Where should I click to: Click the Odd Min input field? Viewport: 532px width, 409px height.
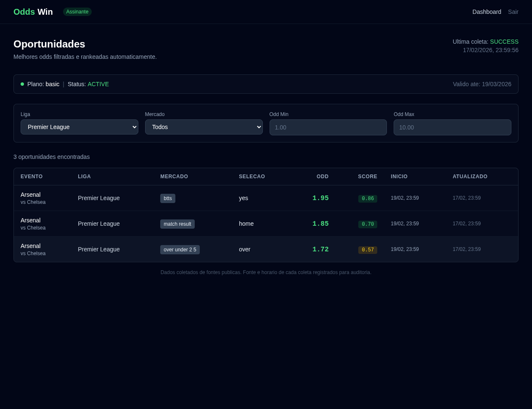click(x=328, y=127)
